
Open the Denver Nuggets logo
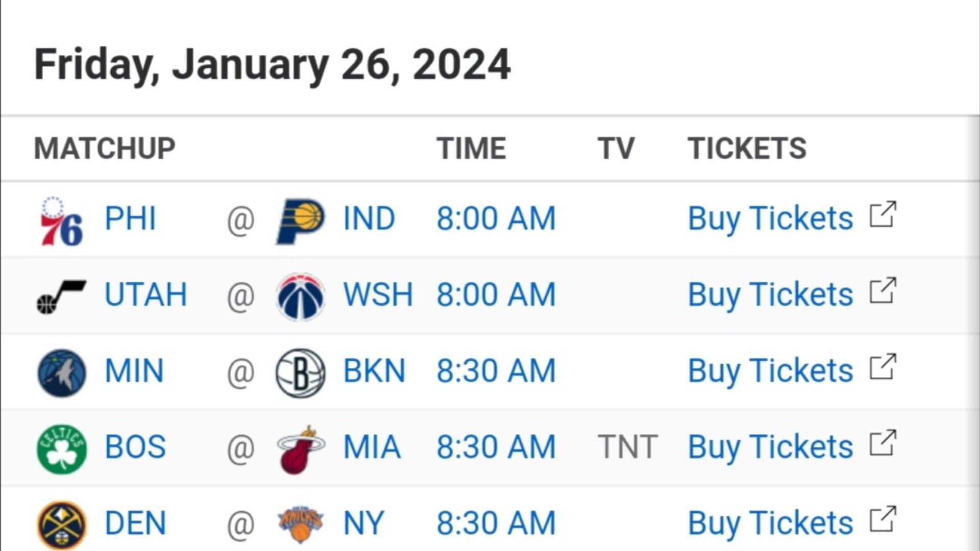[62, 525]
